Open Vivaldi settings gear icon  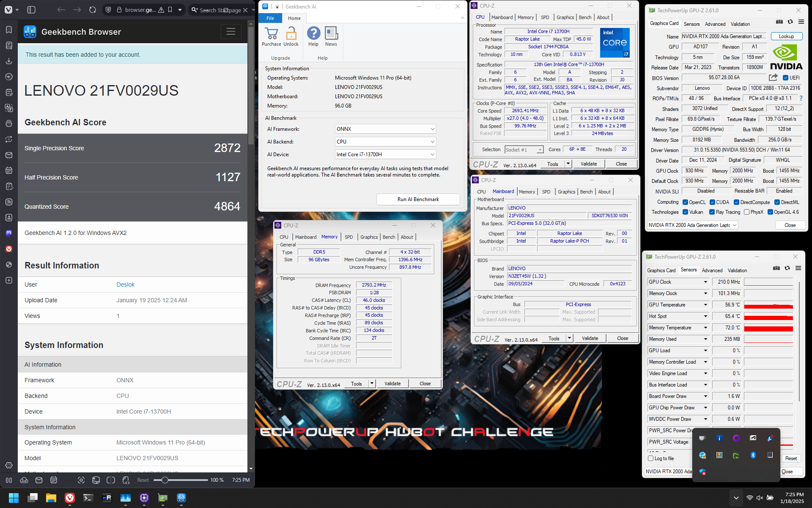(x=9, y=465)
